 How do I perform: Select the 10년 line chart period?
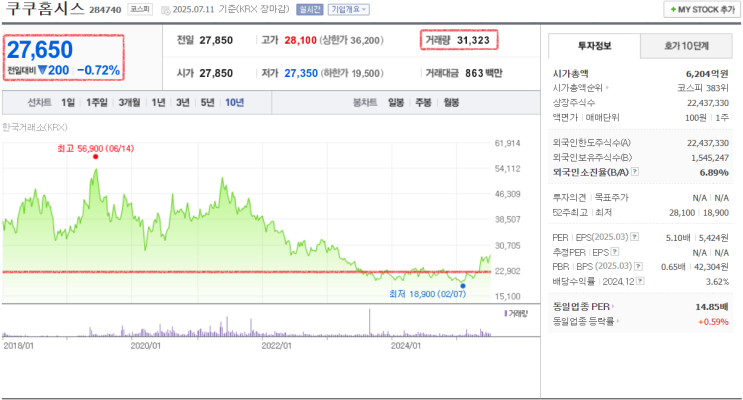[x=235, y=102]
